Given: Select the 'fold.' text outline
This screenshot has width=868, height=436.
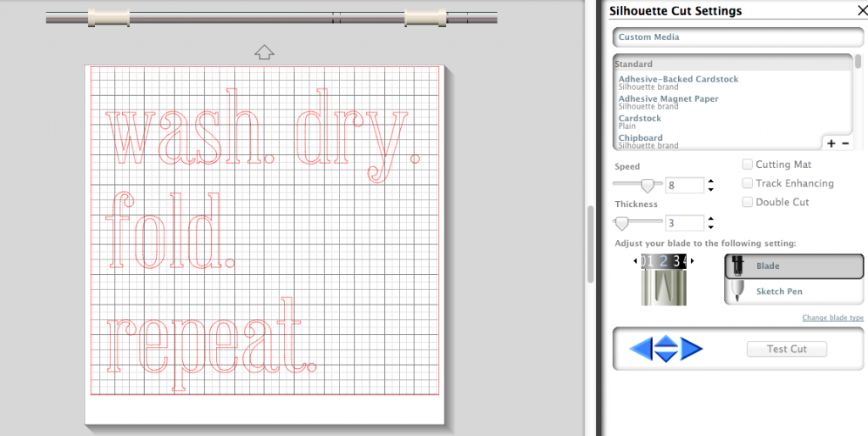Looking at the screenshot, I should point(169,230).
